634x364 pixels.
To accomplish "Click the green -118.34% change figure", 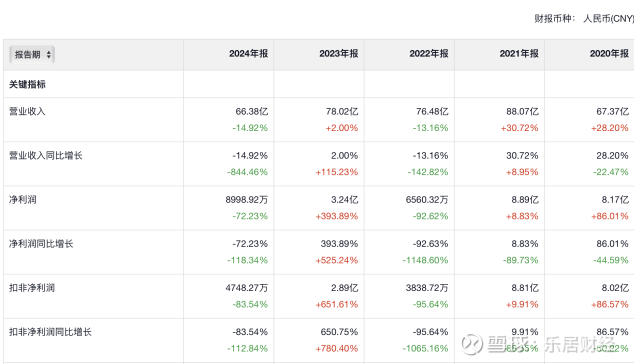I will (x=247, y=260).
